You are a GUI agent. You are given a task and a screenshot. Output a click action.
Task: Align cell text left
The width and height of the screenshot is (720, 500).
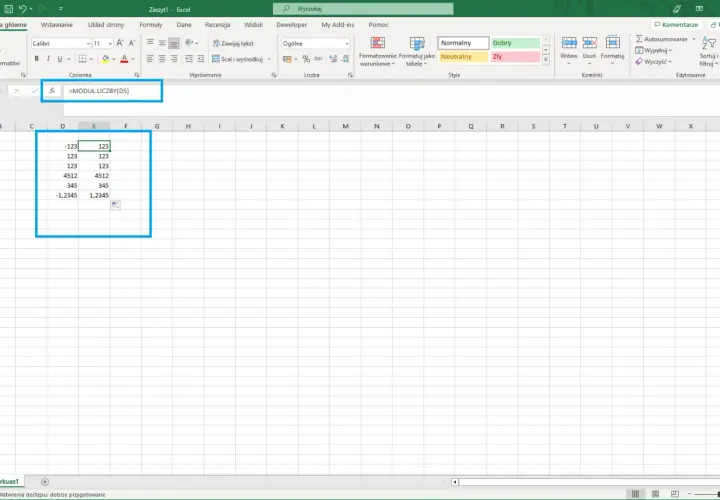coord(150,59)
